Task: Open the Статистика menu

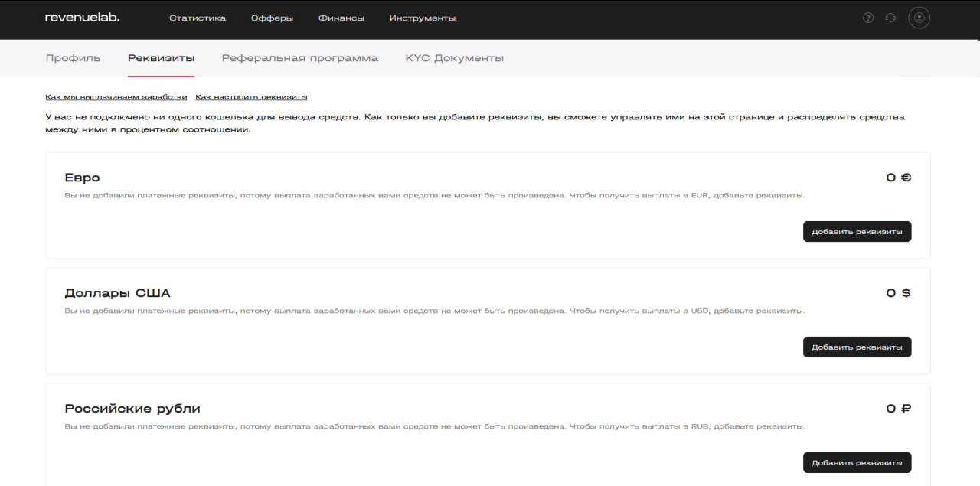Action: (198, 18)
